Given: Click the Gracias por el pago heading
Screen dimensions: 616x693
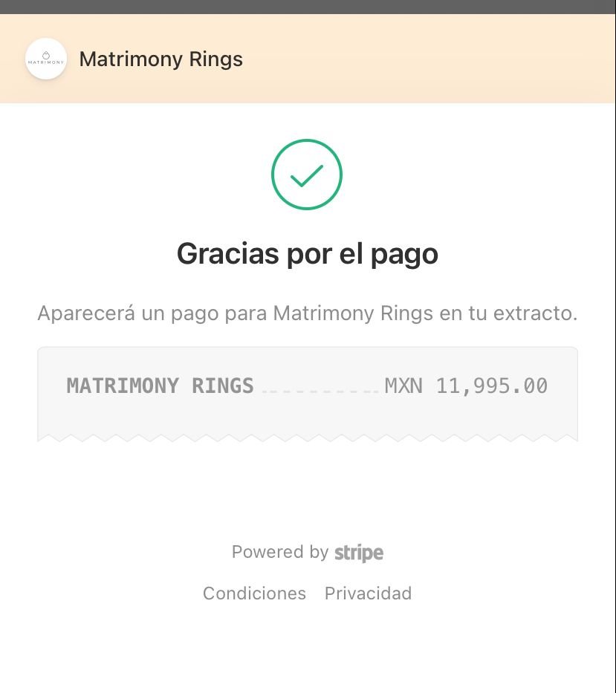Looking at the screenshot, I should pyautogui.click(x=308, y=255).
